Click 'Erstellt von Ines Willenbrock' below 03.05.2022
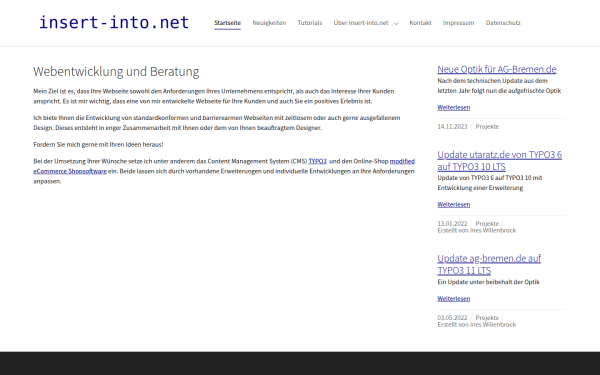 click(477, 324)
